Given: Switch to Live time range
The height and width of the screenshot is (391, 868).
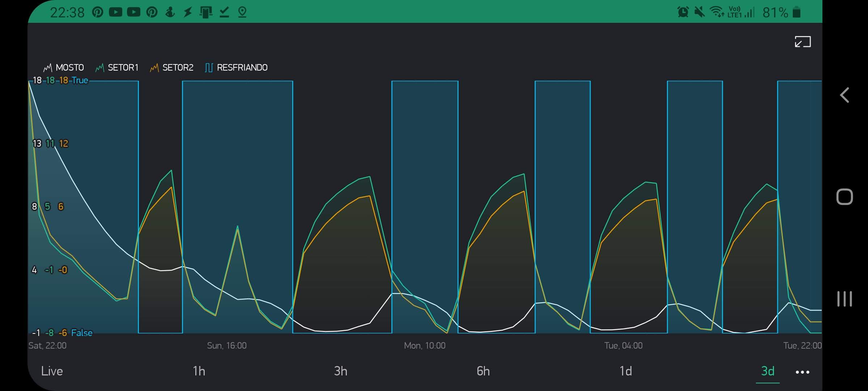Looking at the screenshot, I should pyautogui.click(x=52, y=371).
